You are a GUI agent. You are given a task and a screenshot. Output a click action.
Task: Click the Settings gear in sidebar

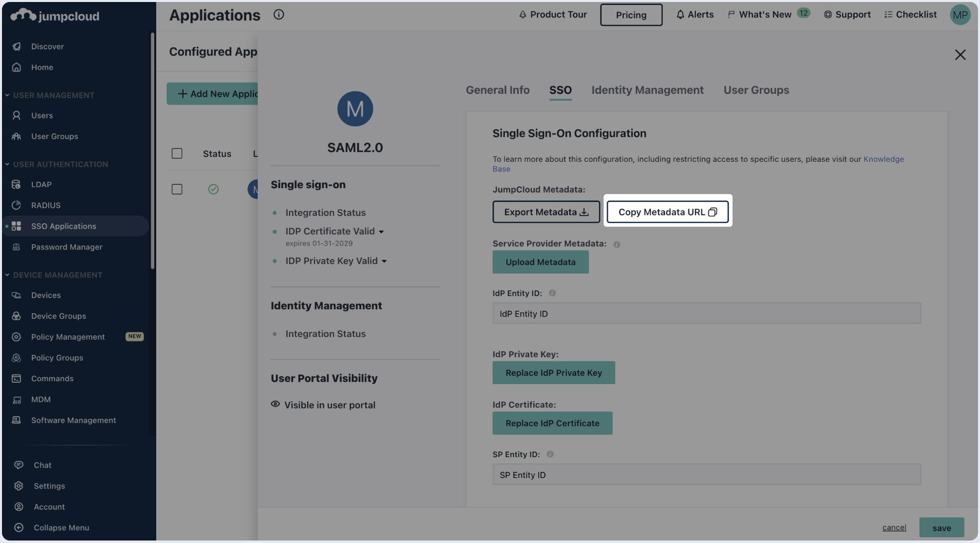pos(19,486)
